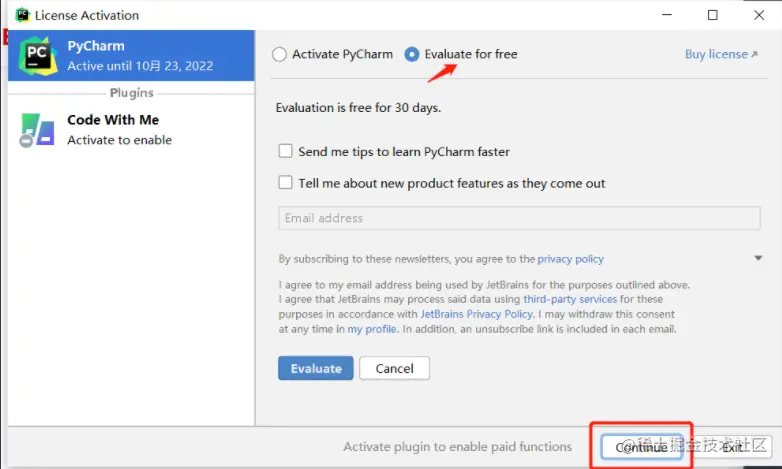Select the Evaluate for free radio button
This screenshot has height=469, width=782.
click(x=411, y=54)
